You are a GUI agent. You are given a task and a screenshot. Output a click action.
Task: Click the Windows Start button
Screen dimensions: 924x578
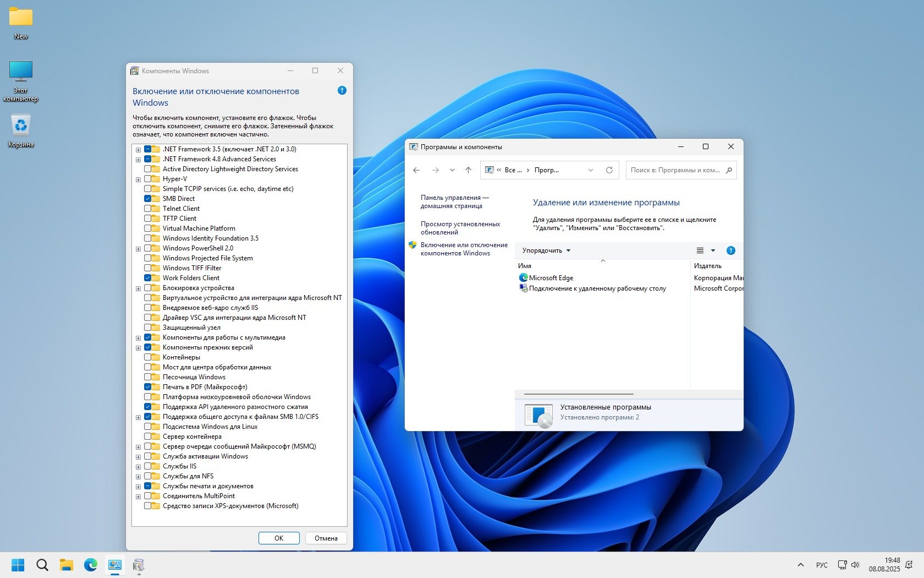point(18,565)
